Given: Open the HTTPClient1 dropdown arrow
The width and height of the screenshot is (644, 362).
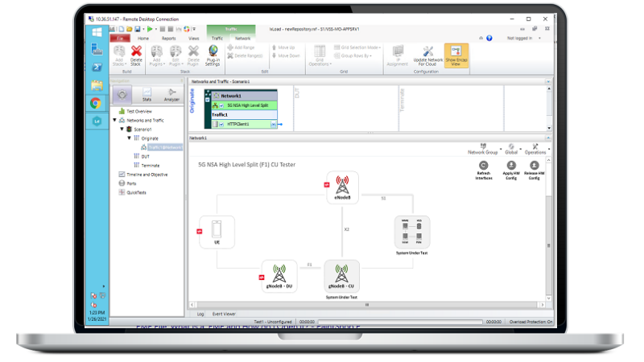Looking at the screenshot, I should coord(274,124).
